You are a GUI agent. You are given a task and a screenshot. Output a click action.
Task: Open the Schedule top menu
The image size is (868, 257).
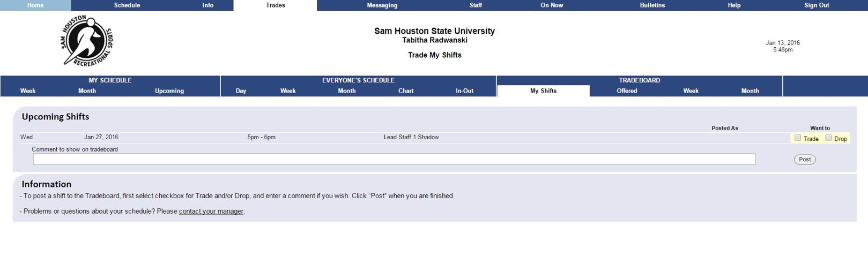pyautogui.click(x=127, y=5)
